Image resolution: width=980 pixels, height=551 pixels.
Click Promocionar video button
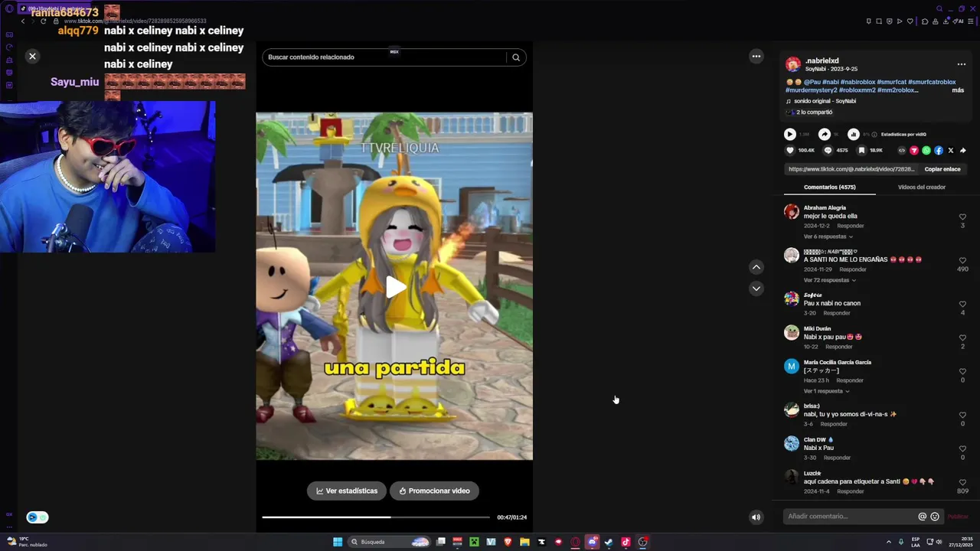434,491
